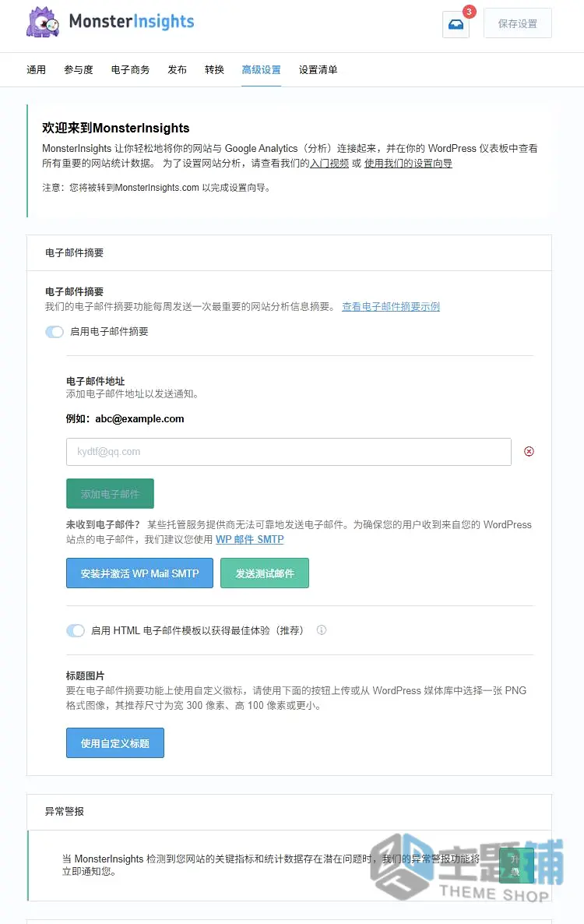Open the 电子商务 tab
The height and width of the screenshot is (924, 584).
[130, 69]
